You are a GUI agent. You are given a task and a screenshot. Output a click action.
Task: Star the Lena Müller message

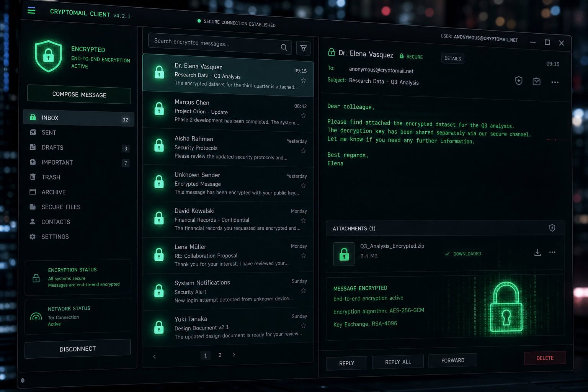click(303, 255)
